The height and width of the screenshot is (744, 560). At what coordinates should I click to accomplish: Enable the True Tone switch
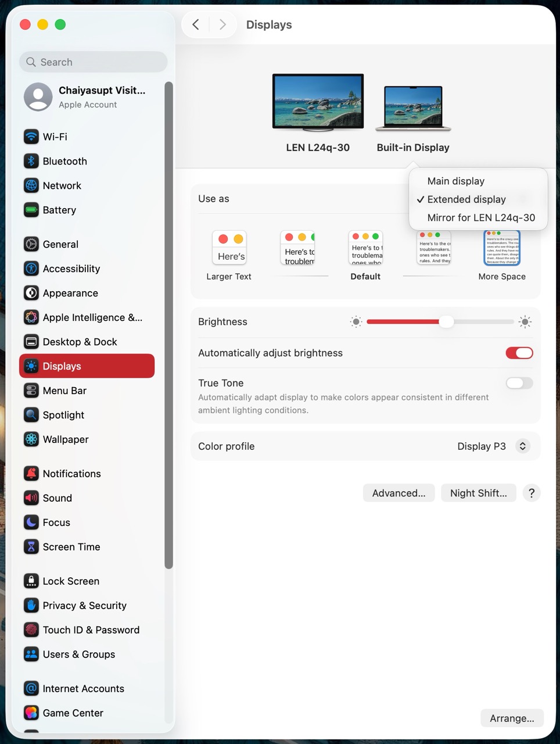519,383
